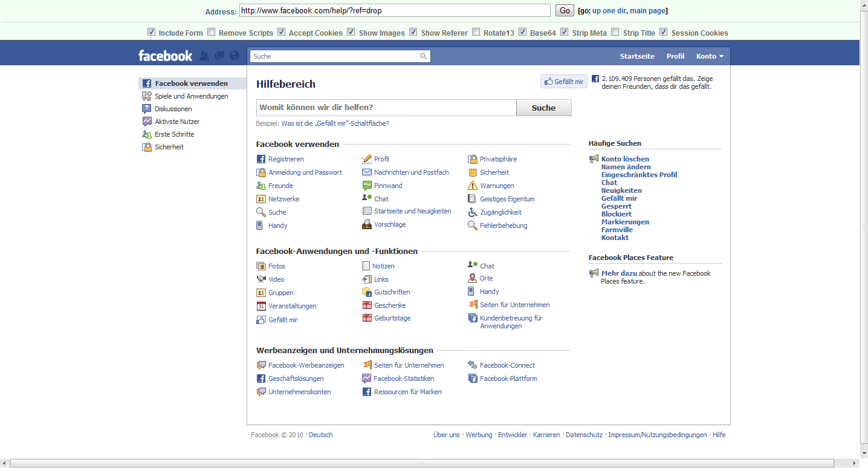Click the Facebook top Suche input field

[334, 56]
